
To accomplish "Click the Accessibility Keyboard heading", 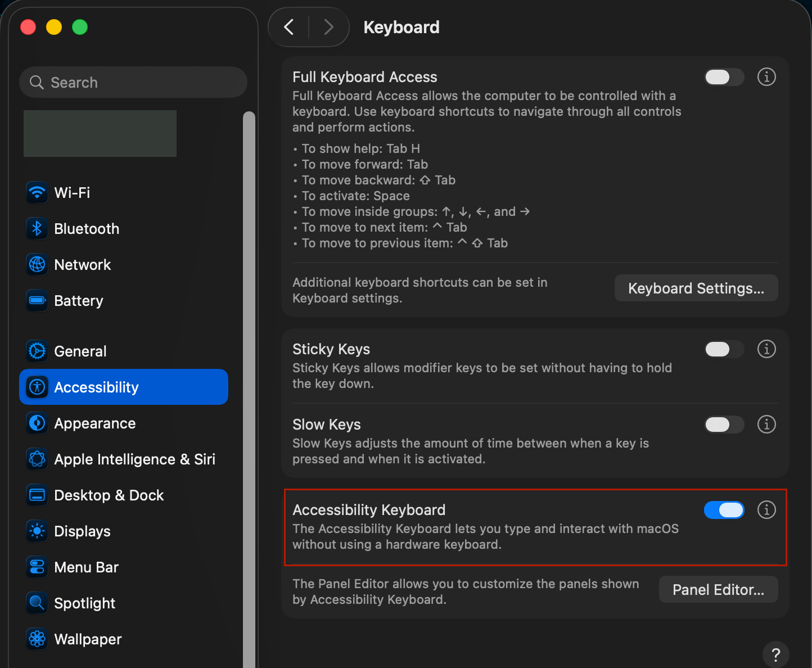I will (x=369, y=510).
